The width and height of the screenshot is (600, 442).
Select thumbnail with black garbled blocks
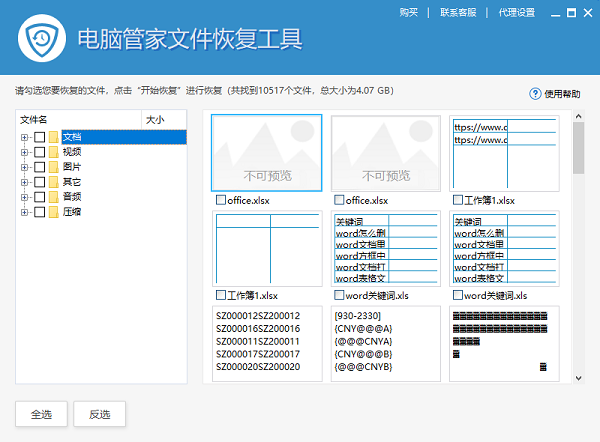click(504, 343)
